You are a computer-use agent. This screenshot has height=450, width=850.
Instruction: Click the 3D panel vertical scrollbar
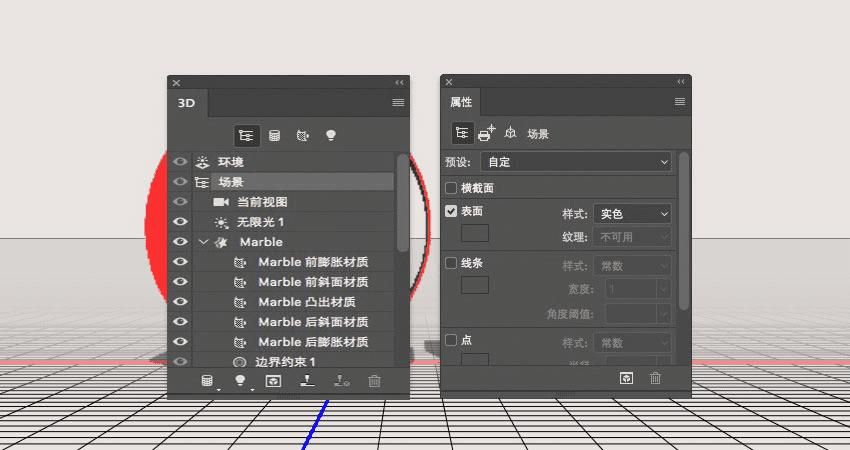[x=402, y=203]
